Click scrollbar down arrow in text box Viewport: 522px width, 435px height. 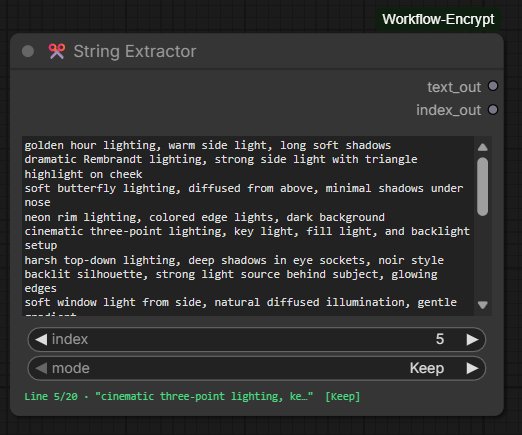point(483,305)
